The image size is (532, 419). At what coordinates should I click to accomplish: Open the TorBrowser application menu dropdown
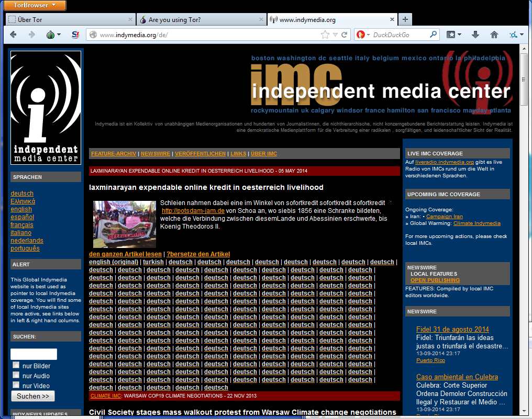coord(36,5)
